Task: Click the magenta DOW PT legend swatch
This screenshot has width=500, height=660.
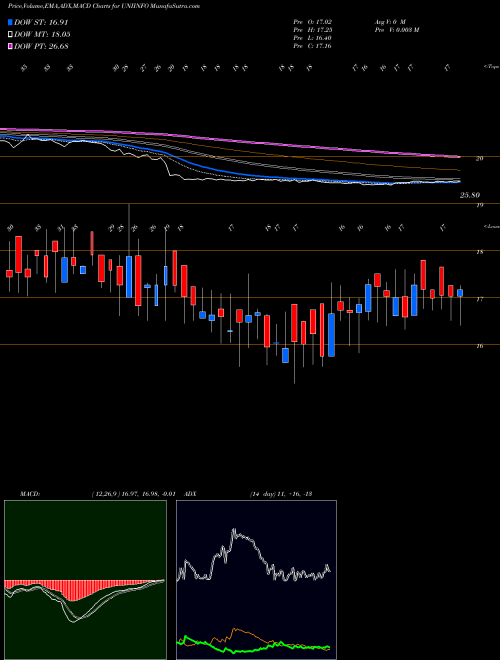Action: point(10,46)
